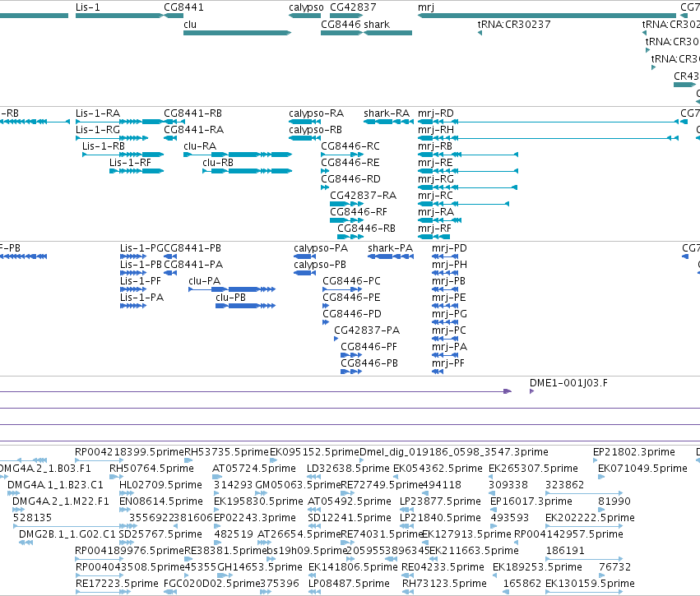Click EST RH73123.5prime label
Image resolution: width=700 pixels, height=596 pixels.
tap(445, 584)
